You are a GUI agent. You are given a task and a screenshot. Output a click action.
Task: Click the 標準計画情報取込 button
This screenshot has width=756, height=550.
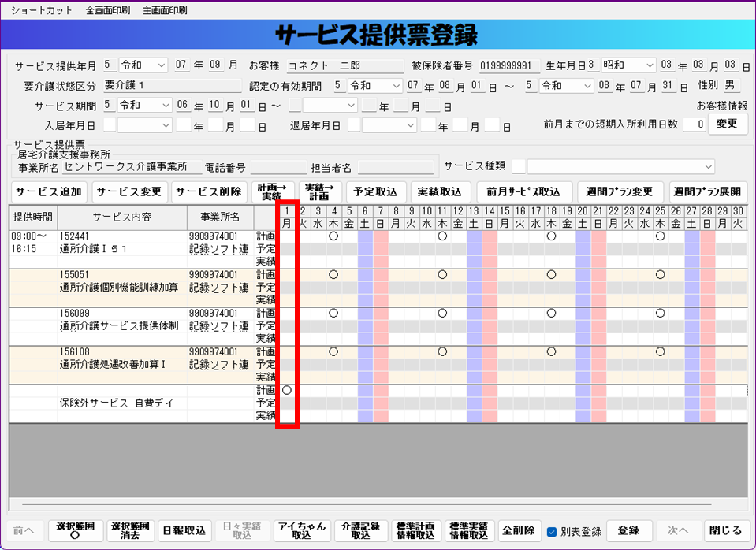415,530
